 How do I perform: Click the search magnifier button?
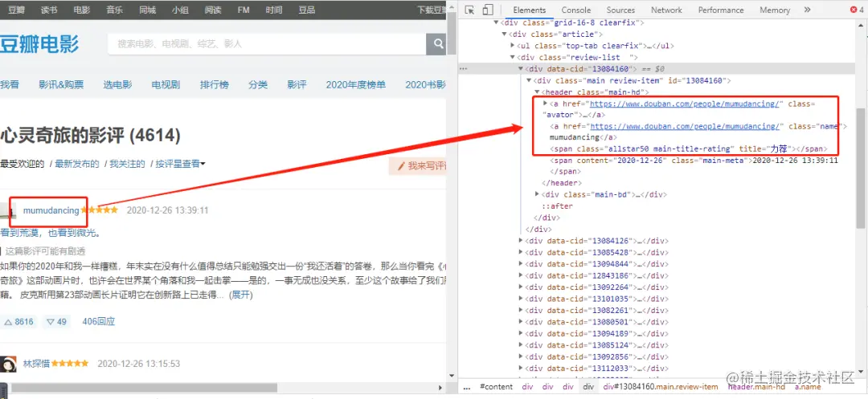tap(439, 44)
